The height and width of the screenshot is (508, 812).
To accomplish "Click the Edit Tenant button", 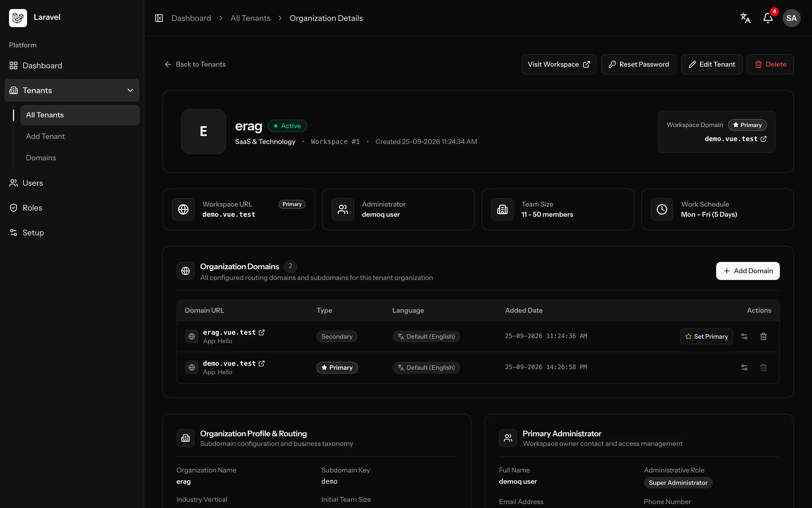I will [x=712, y=64].
